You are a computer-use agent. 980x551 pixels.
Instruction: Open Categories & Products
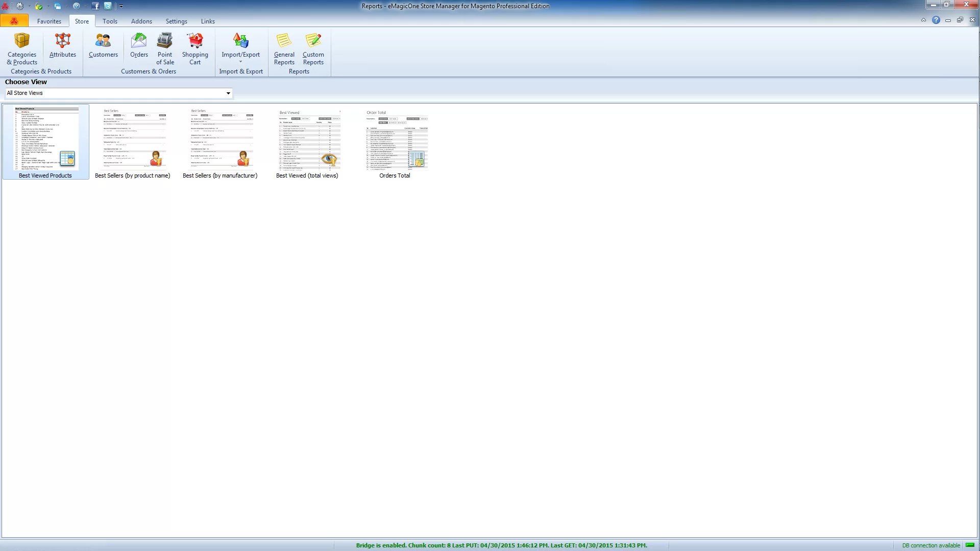pos(22,49)
